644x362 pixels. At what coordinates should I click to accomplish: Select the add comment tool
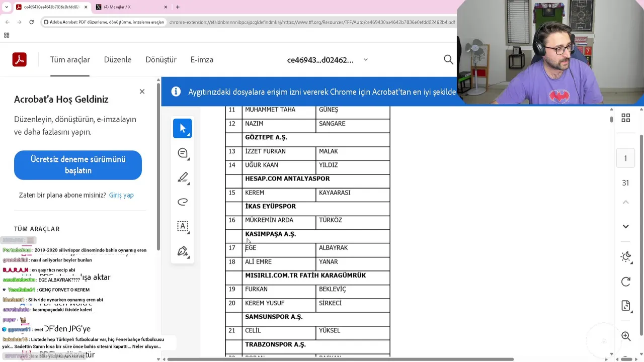point(183,153)
